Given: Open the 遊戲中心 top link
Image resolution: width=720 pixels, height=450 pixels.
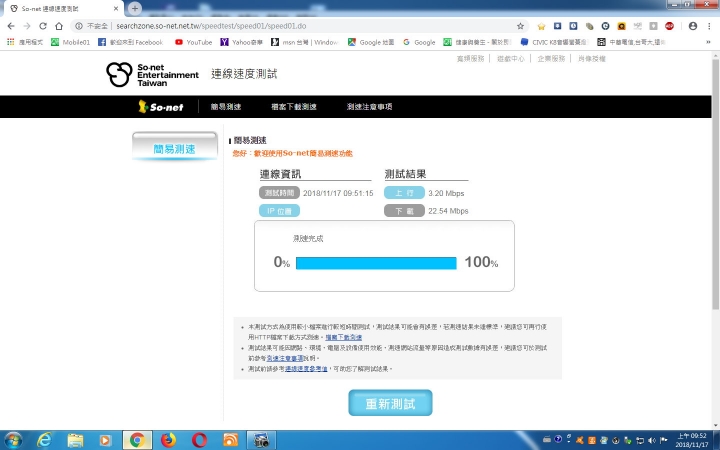Looking at the screenshot, I should pyautogui.click(x=511, y=58).
